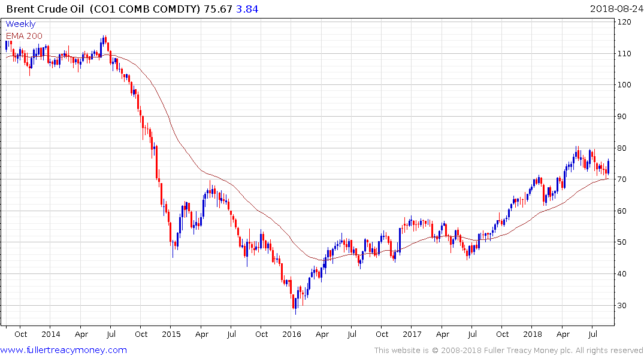This screenshot has width=644, height=359.
Task: Click the 100 price axis label
Action: (624, 84)
